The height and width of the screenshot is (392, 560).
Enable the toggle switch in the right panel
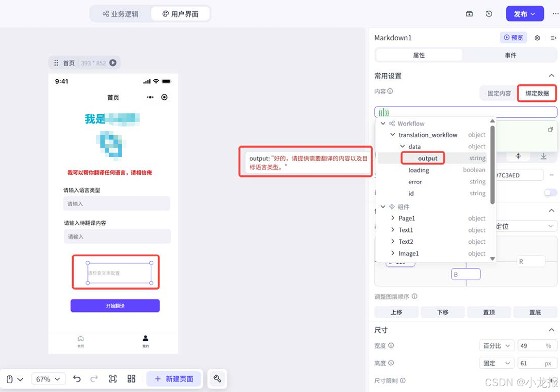pyautogui.click(x=550, y=192)
